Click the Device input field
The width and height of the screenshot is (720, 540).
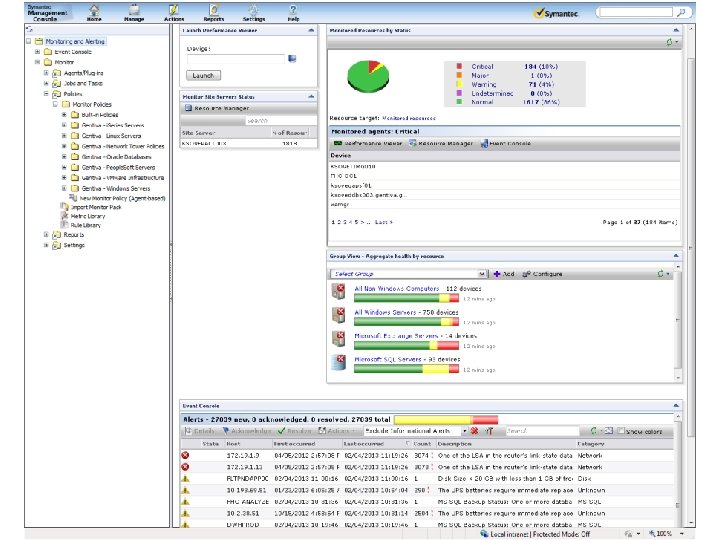[236, 59]
